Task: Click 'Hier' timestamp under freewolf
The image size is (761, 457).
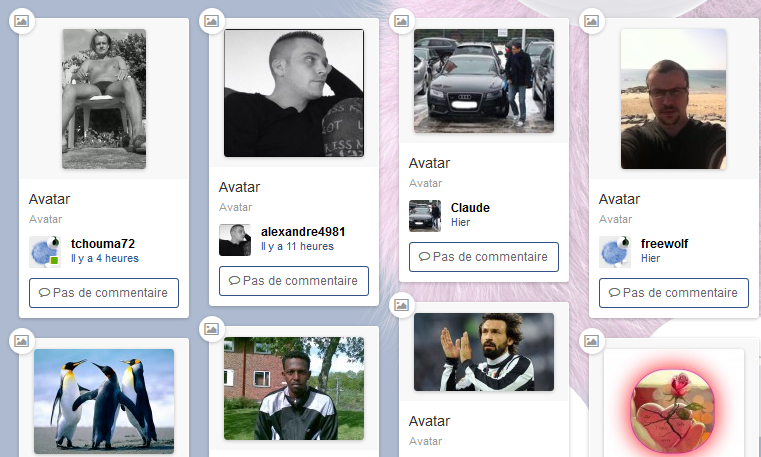Action: [x=650, y=259]
